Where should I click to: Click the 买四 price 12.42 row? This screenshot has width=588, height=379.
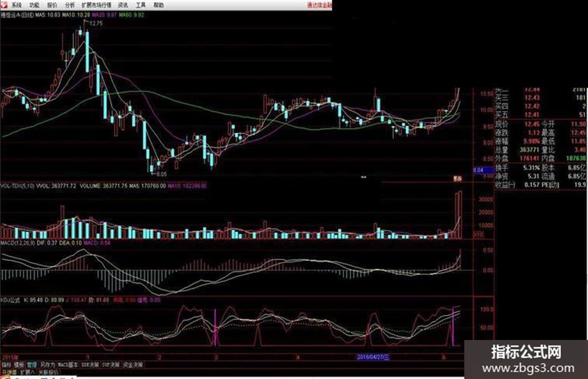[x=539, y=106]
